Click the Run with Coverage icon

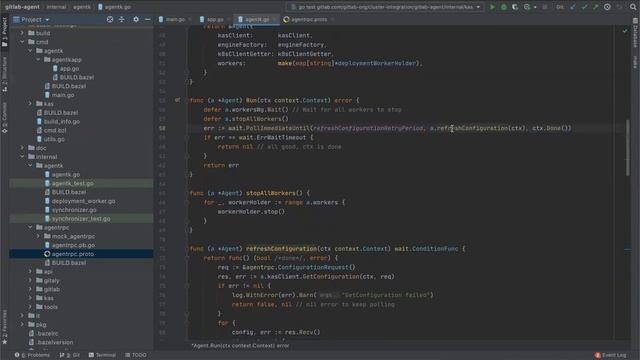pos(515,7)
